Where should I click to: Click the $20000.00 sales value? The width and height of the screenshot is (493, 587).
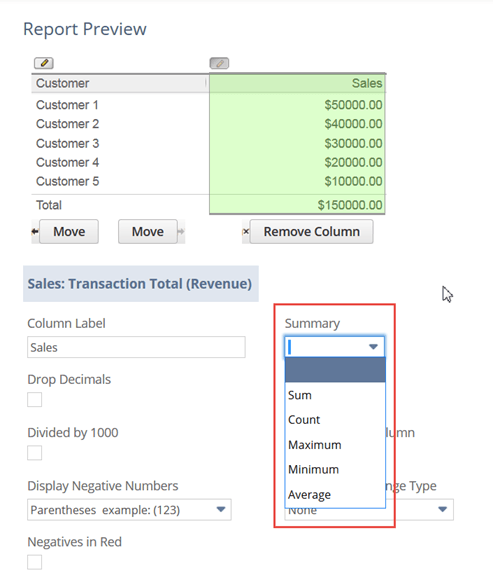click(x=353, y=162)
